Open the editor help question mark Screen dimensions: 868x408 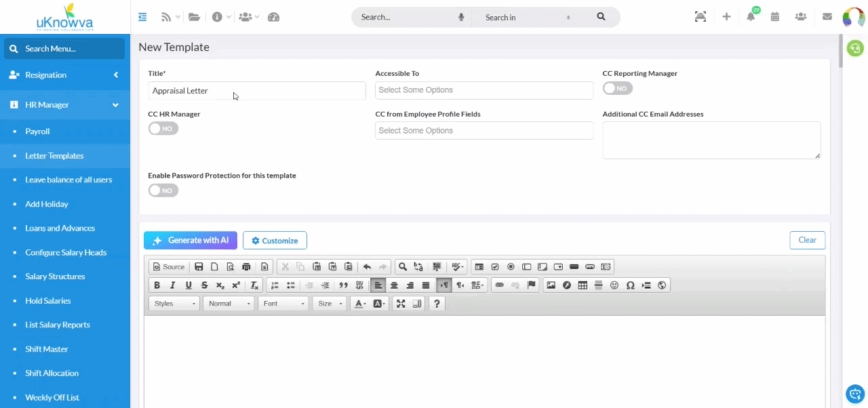point(437,304)
